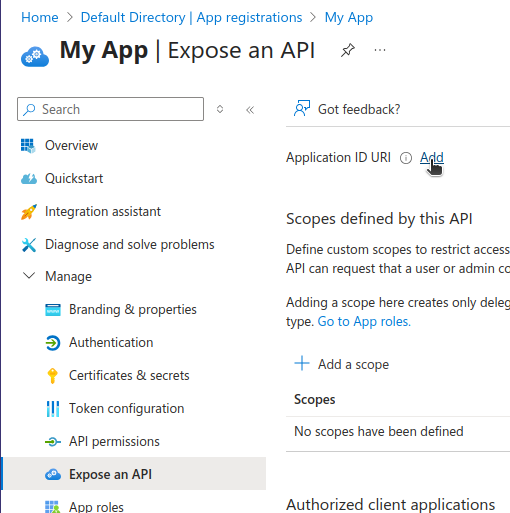
Task: Click the My App breadcrumb link
Action: 349,18
